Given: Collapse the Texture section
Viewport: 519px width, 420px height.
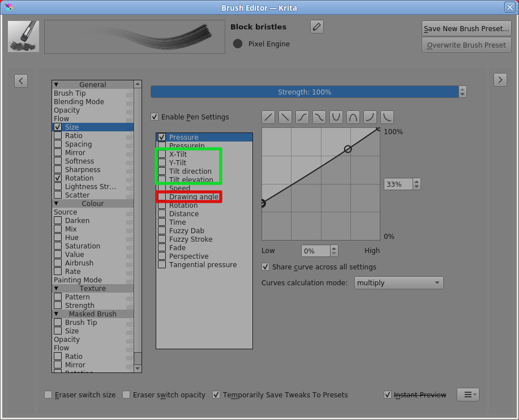Looking at the screenshot, I should tap(56, 288).
